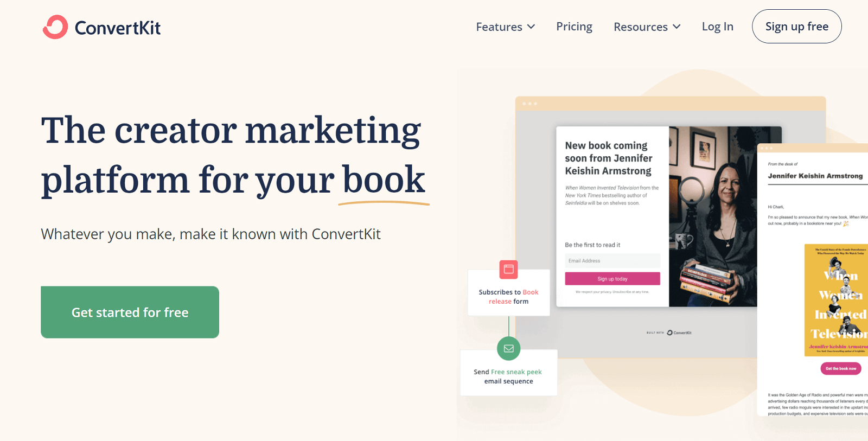868x441 pixels.
Task: Click 'From the desk of' text
Action: [x=782, y=164]
